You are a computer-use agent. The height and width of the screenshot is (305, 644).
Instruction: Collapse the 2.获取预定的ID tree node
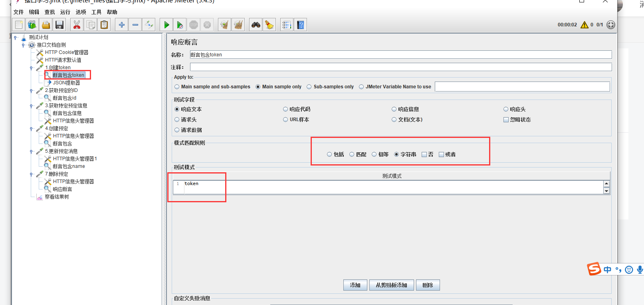coord(31,91)
